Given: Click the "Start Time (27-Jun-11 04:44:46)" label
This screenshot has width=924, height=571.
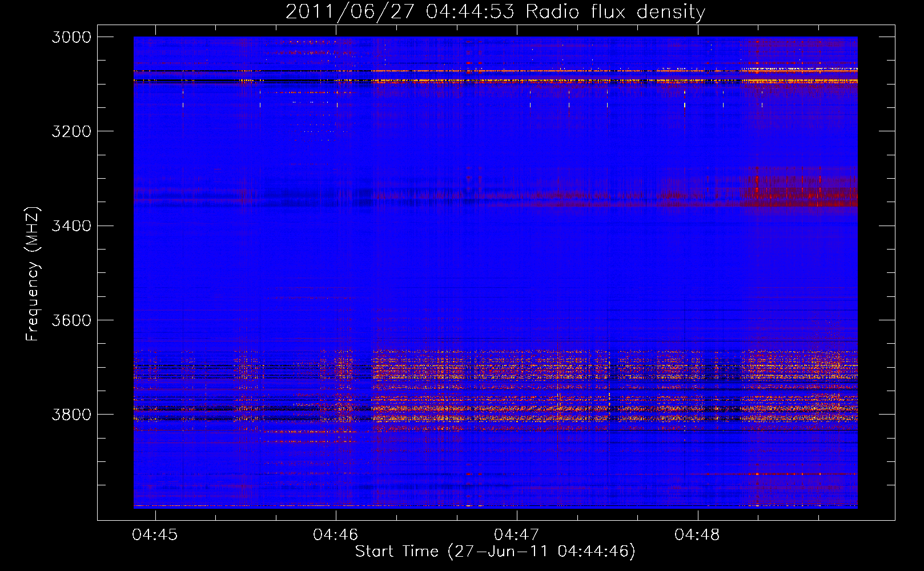Looking at the screenshot, I should pos(495,552).
